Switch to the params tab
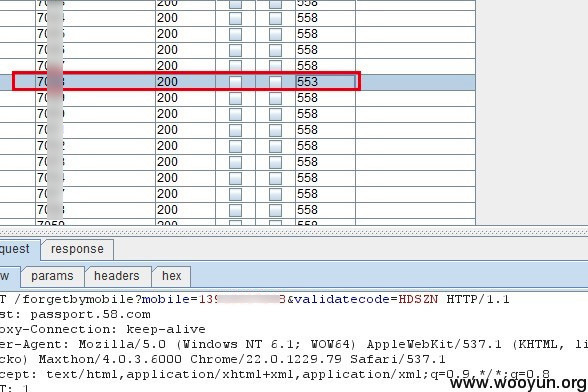The width and height of the screenshot is (588, 392). [x=52, y=276]
